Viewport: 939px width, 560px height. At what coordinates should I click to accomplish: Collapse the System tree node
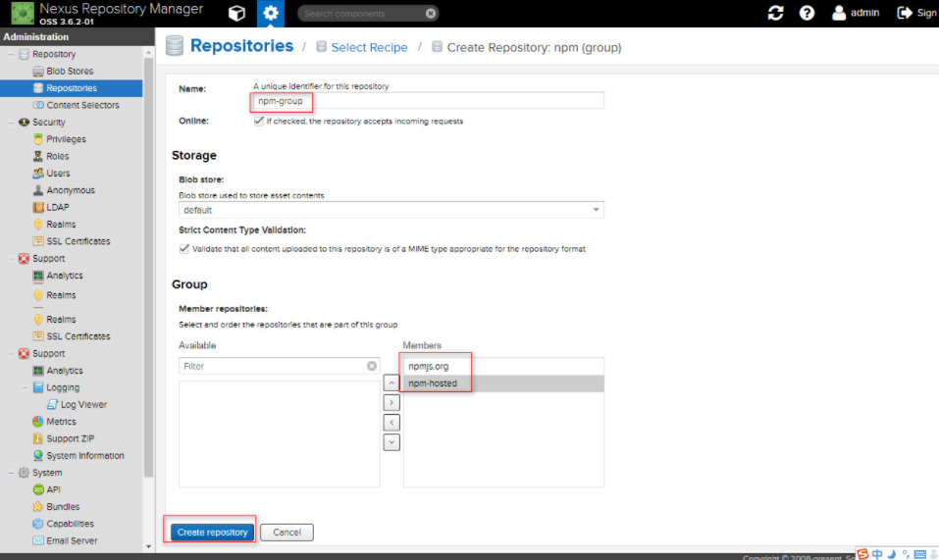pyautogui.click(x=10, y=473)
